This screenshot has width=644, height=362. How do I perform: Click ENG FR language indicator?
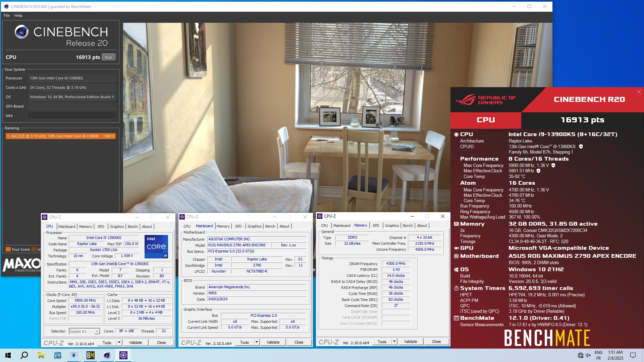point(598,355)
